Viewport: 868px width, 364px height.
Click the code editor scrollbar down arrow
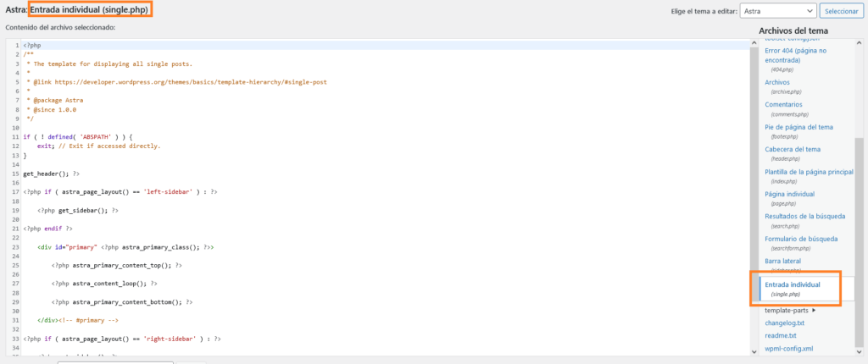754,351
